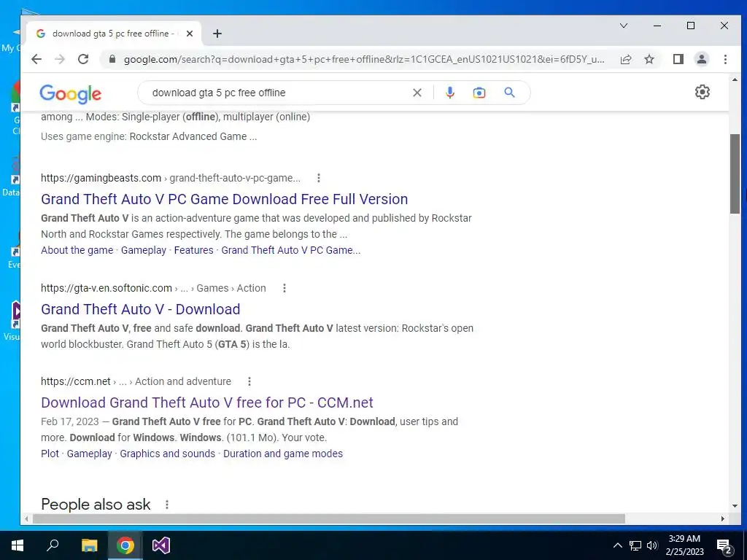Search by image with camera icon
747x560 pixels.
click(x=479, y=93)
